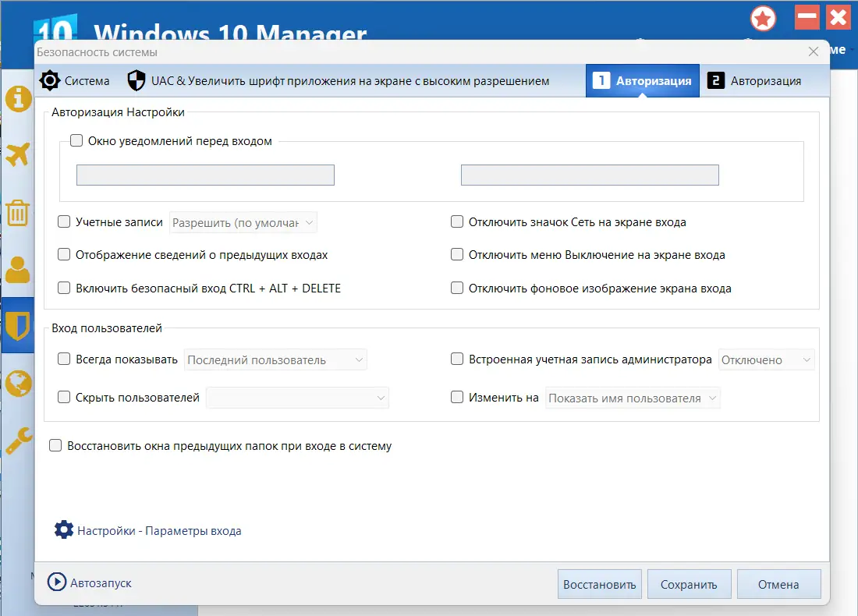Click the gear icon beside Настройки - Параметры входа
The image size is (858, 616).
click(63, 529)
